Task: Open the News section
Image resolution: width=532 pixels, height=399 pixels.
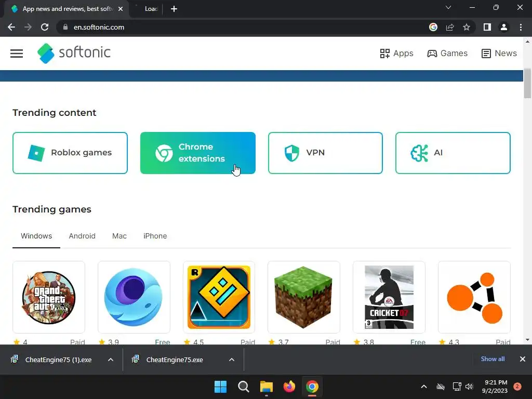Action: 499,54
